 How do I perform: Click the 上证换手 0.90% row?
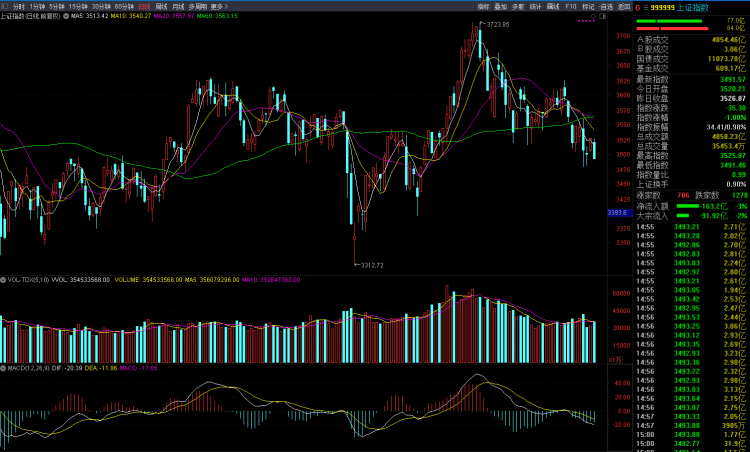(691, 185)
